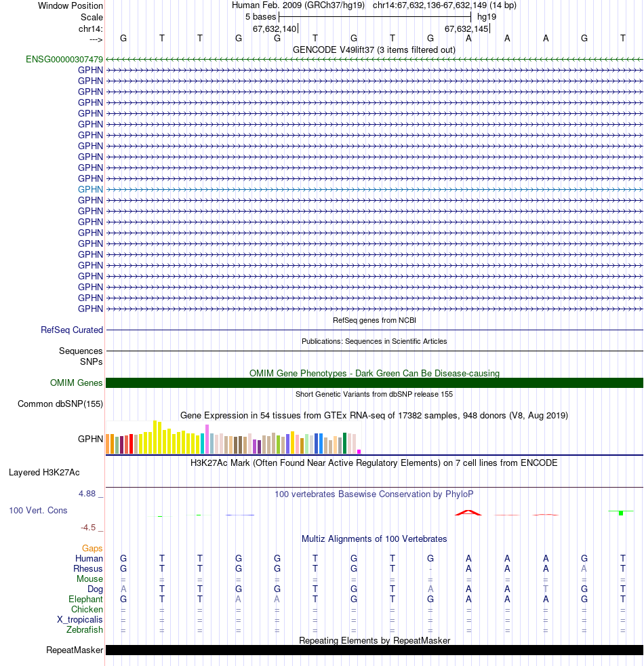
Task: Open the GTEx Gene Expression track title
Action: pos(374,415)
